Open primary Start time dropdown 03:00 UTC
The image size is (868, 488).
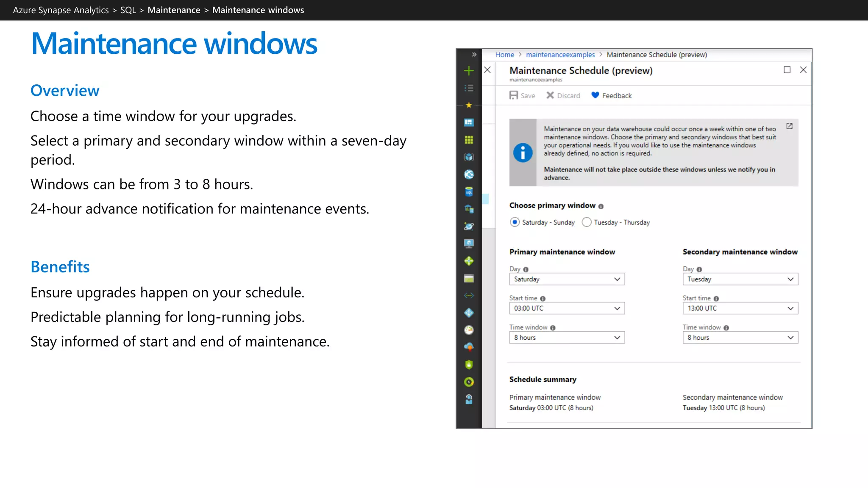coord(567,308)
